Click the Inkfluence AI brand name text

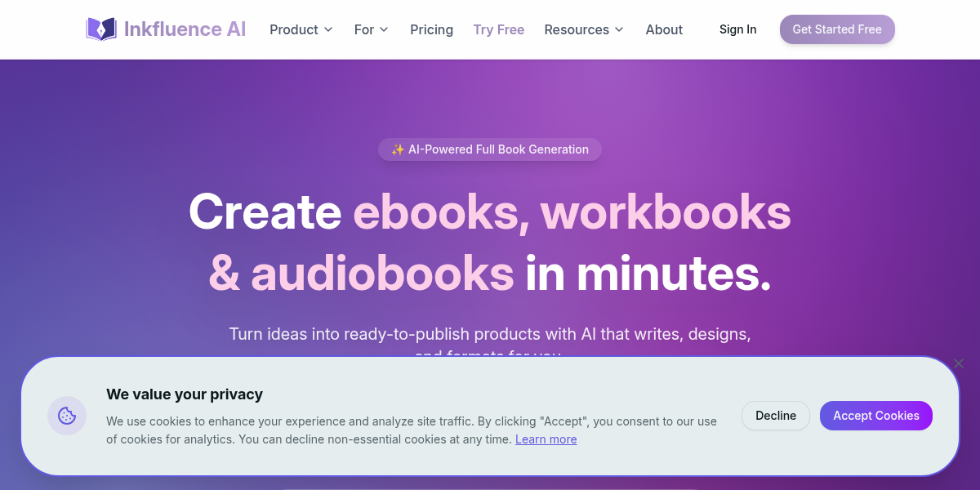185,29
